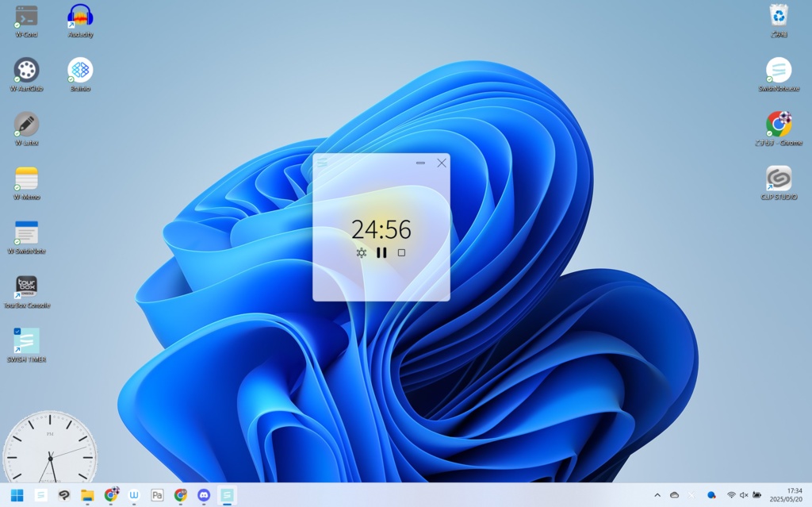Stop the timer with the square icon
The height and width of the screenshot is (507, 812).
(401, 252)
